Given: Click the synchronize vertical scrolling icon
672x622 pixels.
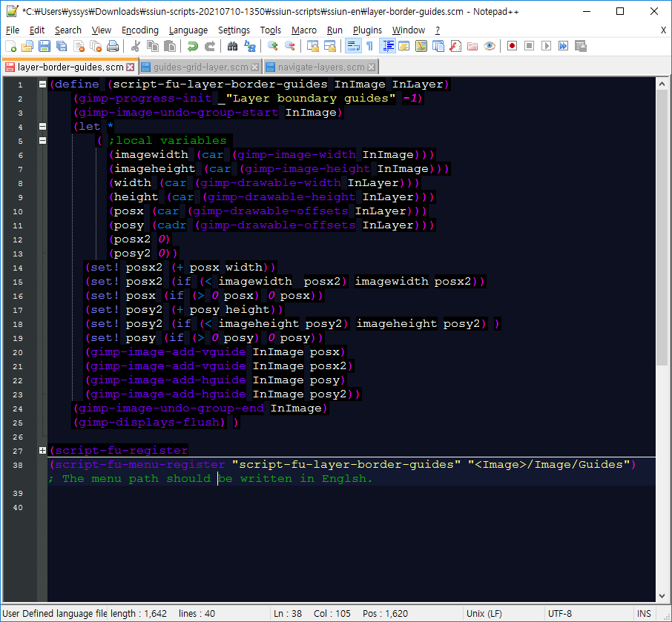Looking at the screenshot, I should coord(313,46).
